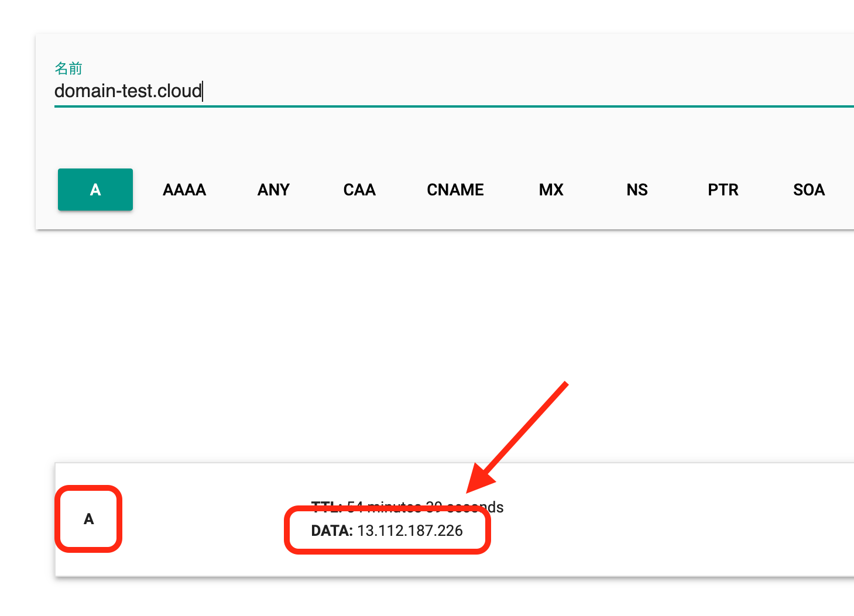Click the IP address 13.112.187.226
This screenshot has width=854, height=616.
[410, 531]
